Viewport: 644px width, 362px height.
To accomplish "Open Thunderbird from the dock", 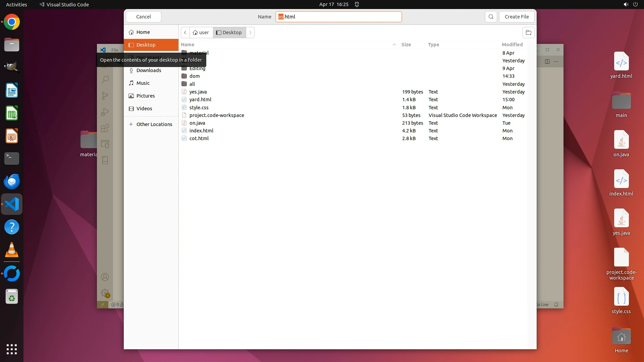I will pos(12,182).
